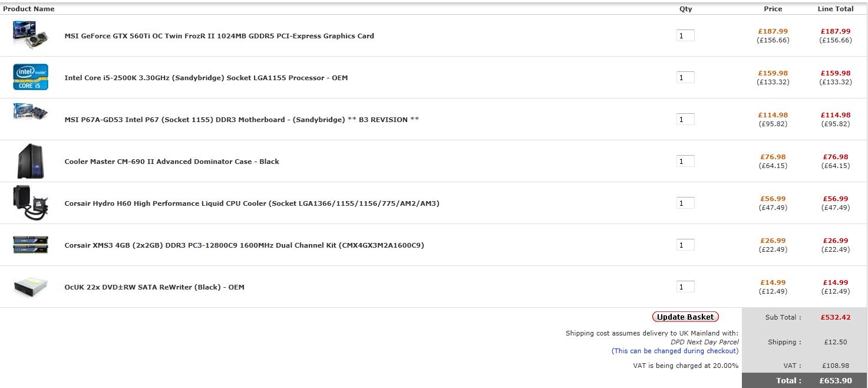Viewport: 868px width, 388px height.
Task: Open the Corsair XMS3 4GB kit link
Action: click(x=244, y=245)
